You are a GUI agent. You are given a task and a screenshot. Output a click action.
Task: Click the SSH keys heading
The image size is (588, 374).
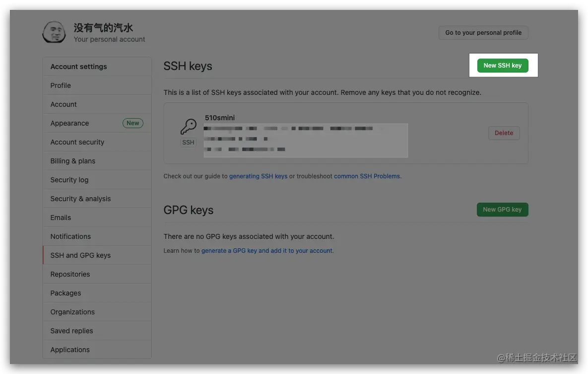click(188, 66)
